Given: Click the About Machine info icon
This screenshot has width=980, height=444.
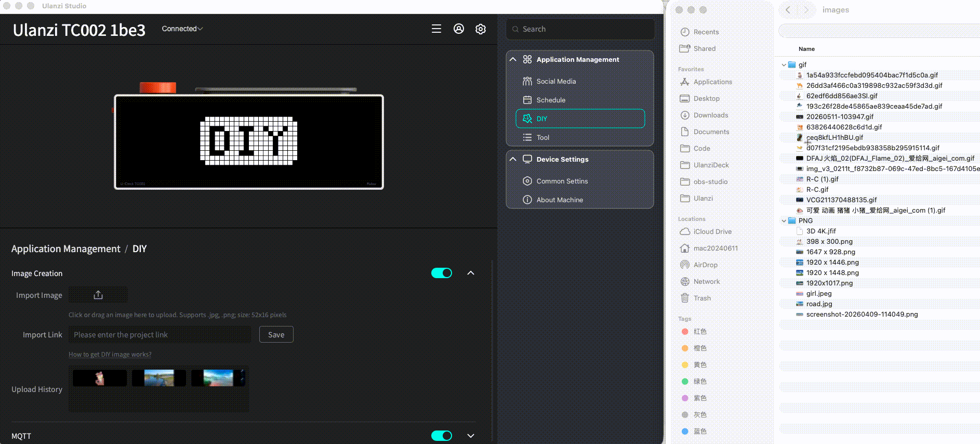Looking at the screenshot, I should coord(527,200).
